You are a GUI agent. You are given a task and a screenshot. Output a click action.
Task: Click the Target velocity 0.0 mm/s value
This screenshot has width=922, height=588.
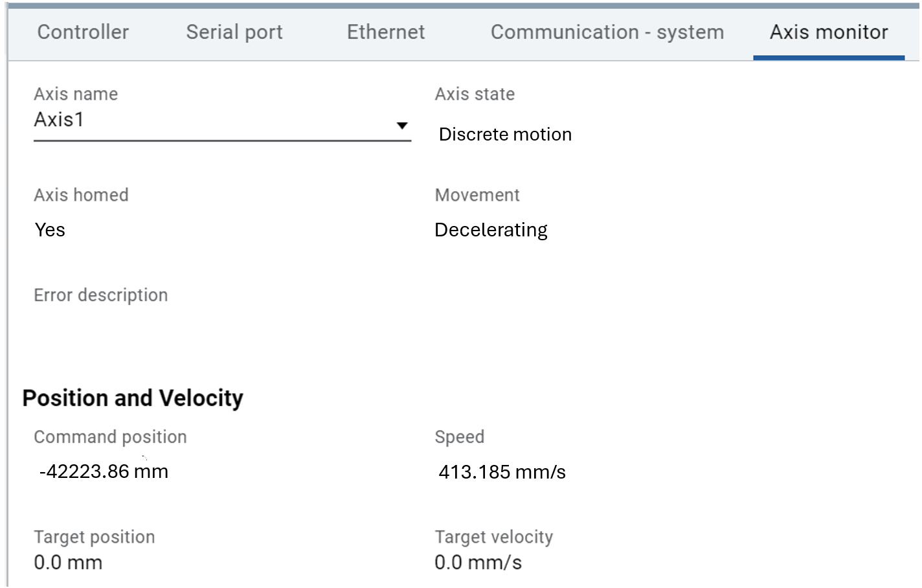click(x=478, y=563)
